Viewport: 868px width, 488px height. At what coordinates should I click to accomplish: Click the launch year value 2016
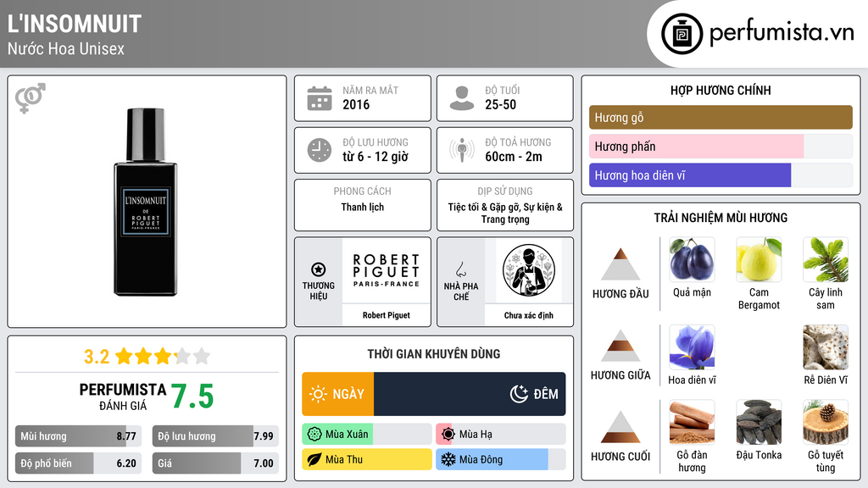356,104
